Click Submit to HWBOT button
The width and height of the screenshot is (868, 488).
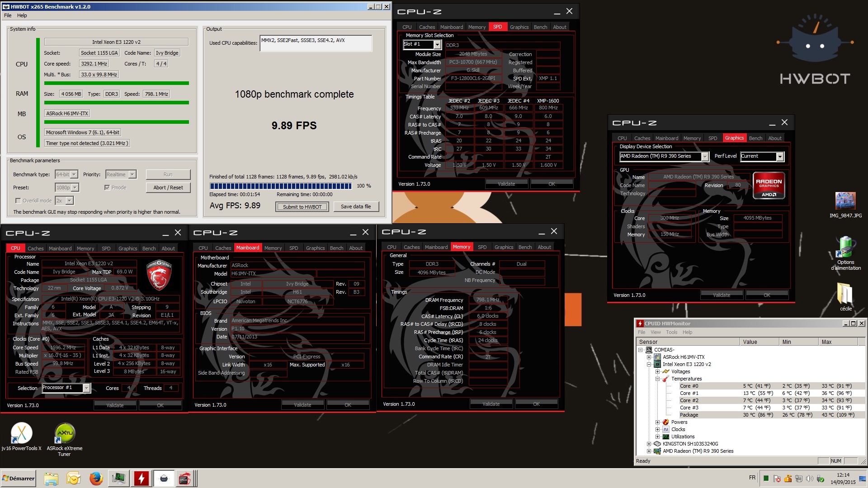[x=302, y=207]
